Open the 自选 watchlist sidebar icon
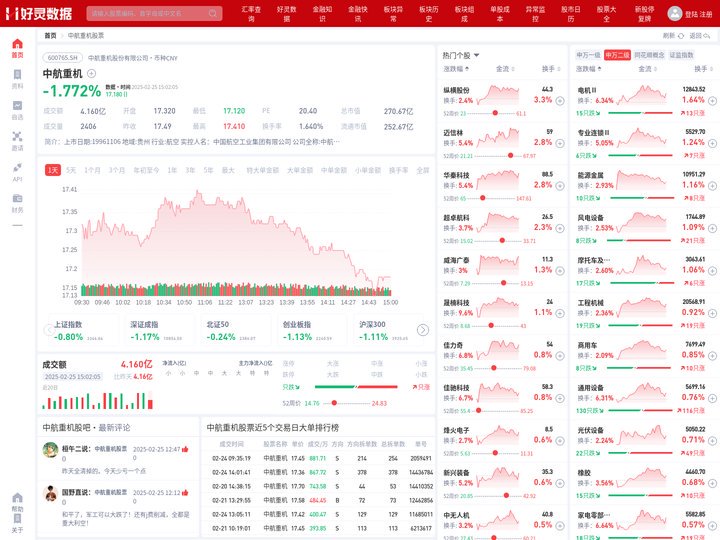This screenshot has height=540, width=720. pyautogui.click(x=17, y=110)
